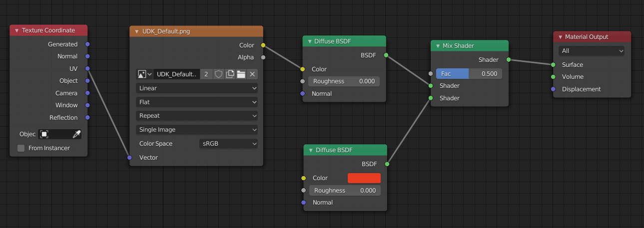
Task: Click the Generated output socket
Action: [x=87, y=44]
